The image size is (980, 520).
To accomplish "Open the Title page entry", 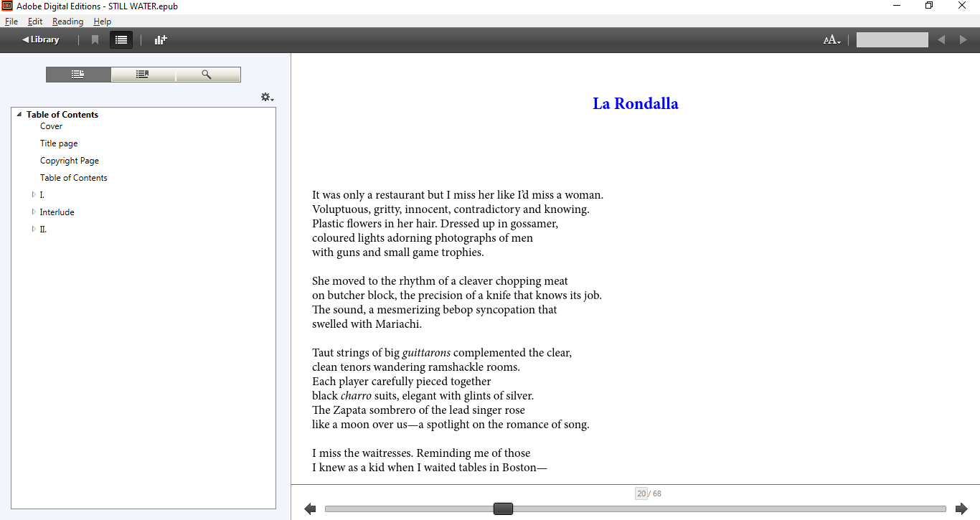I will click(x=59, y=143).
